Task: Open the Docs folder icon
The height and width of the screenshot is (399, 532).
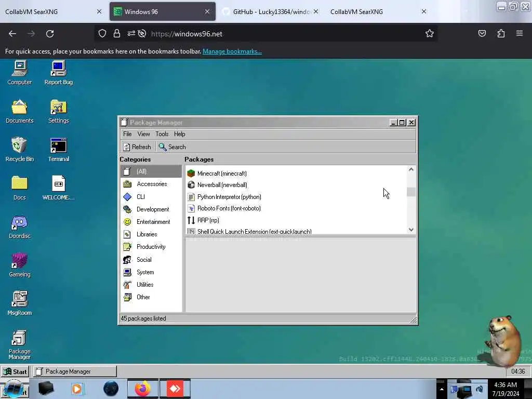Action: point(19,188)
